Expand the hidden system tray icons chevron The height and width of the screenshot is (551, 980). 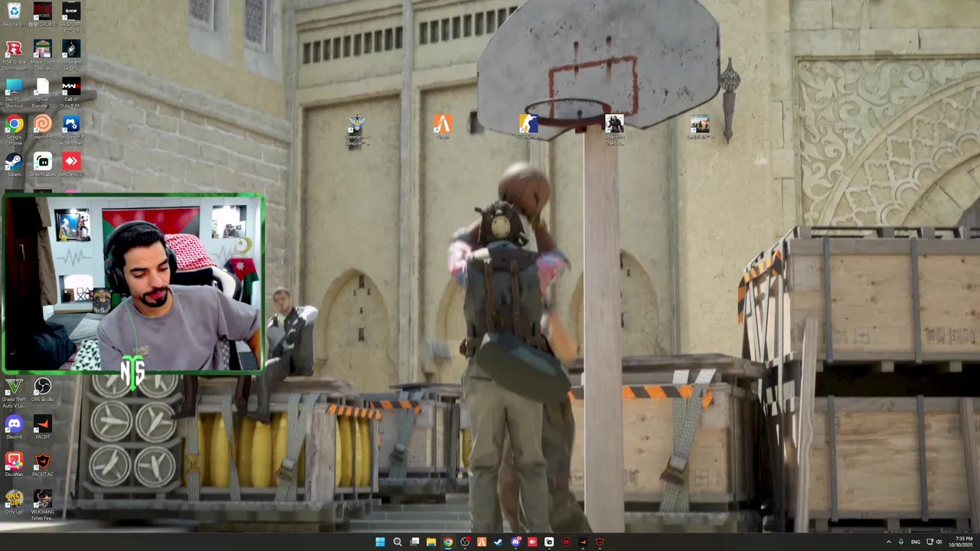point(889,542)
